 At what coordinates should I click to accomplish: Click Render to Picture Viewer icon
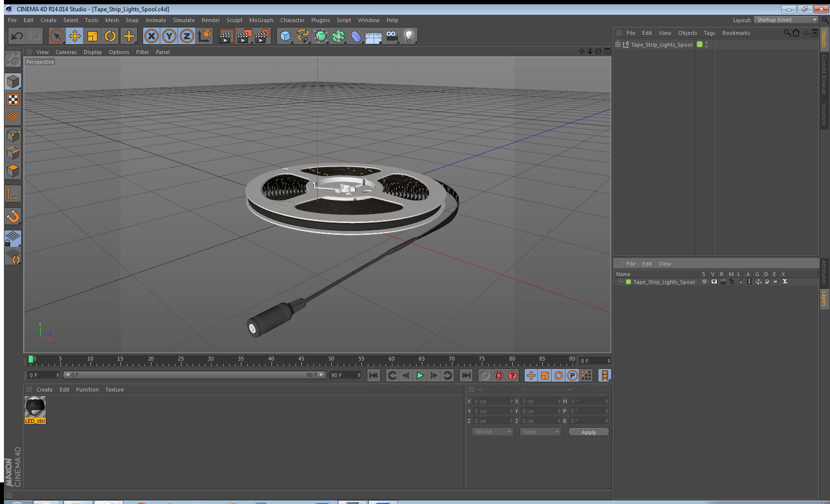244,36
